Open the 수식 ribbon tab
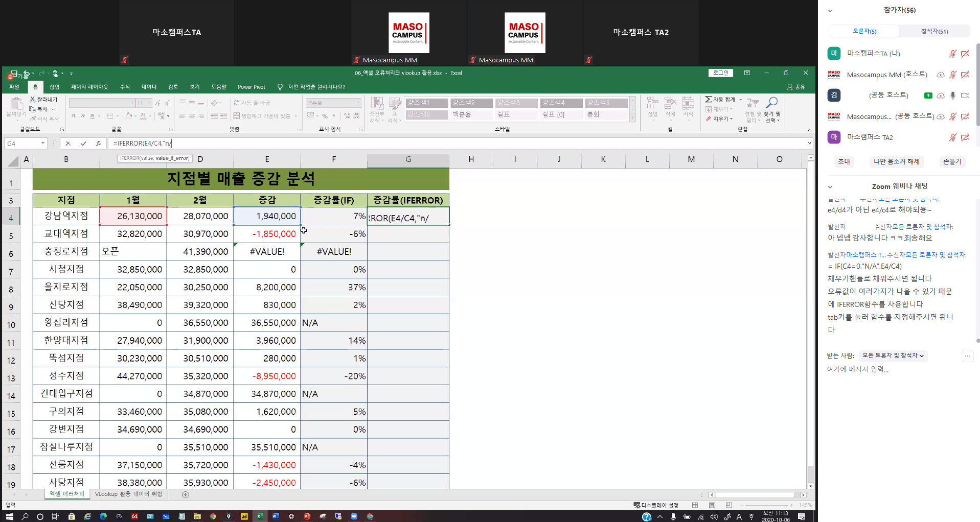The height and width of the screenshot is (522, 980). click(x=125, y=87)
